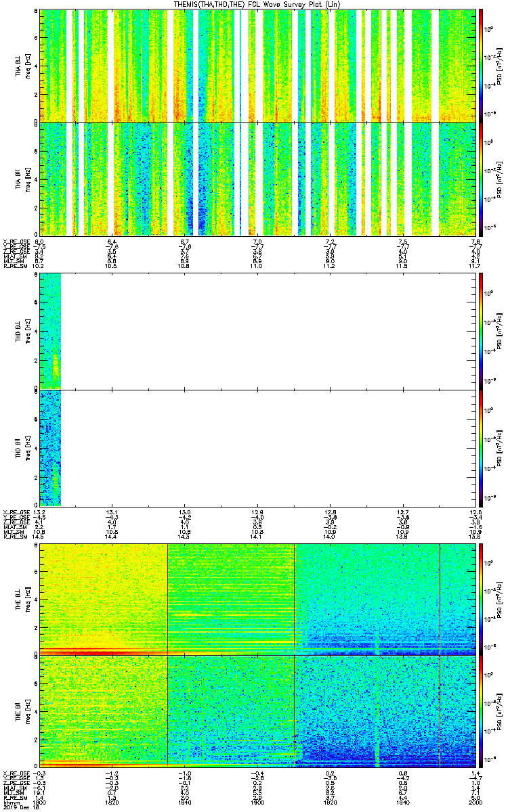The height and width of the screenshot is (812, 508).
Task: Click the '1940' time tick label
Action: 403,801
